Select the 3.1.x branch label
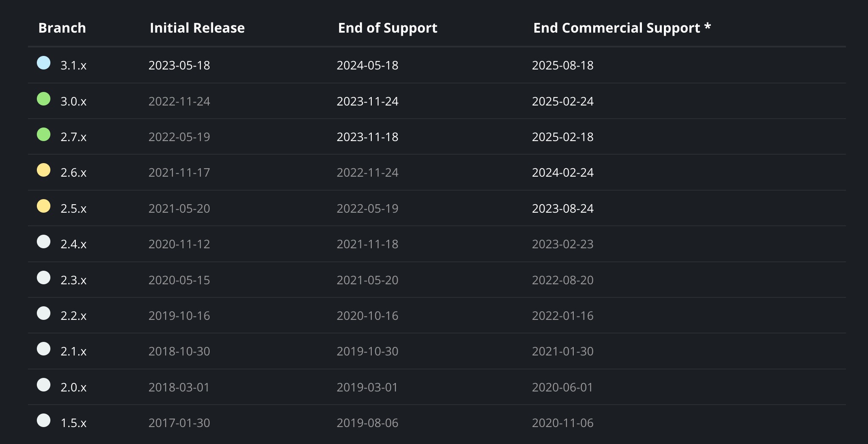 [74, 65]
